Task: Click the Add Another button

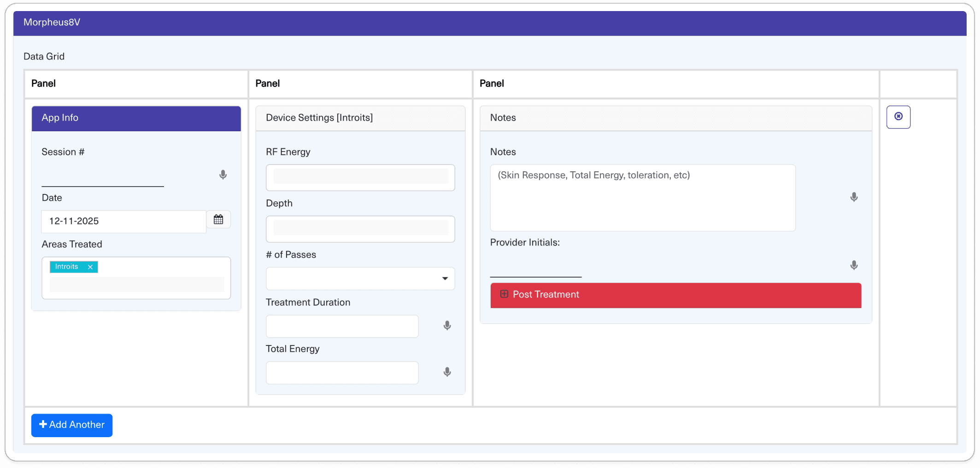Action: (72, 425)
